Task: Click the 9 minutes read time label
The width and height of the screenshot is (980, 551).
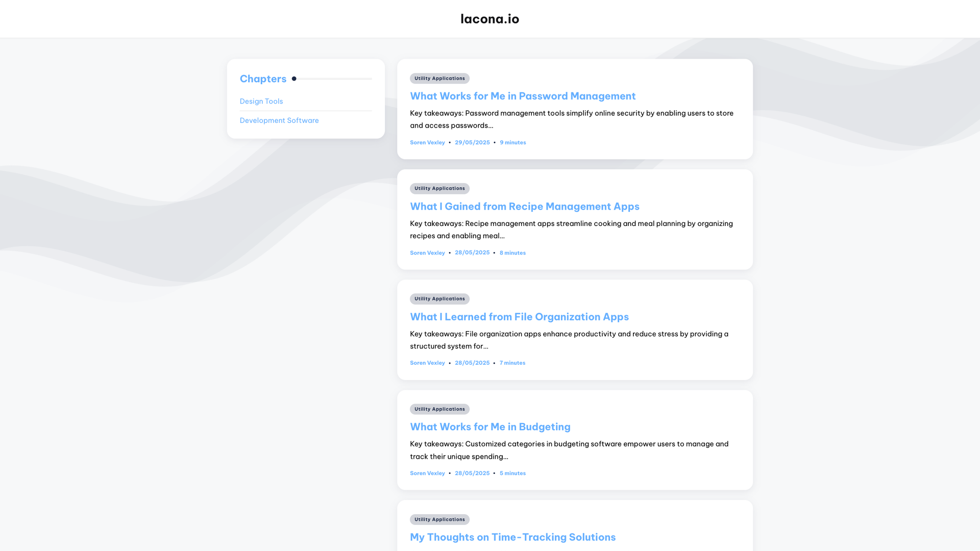Action: coord(512,142)
